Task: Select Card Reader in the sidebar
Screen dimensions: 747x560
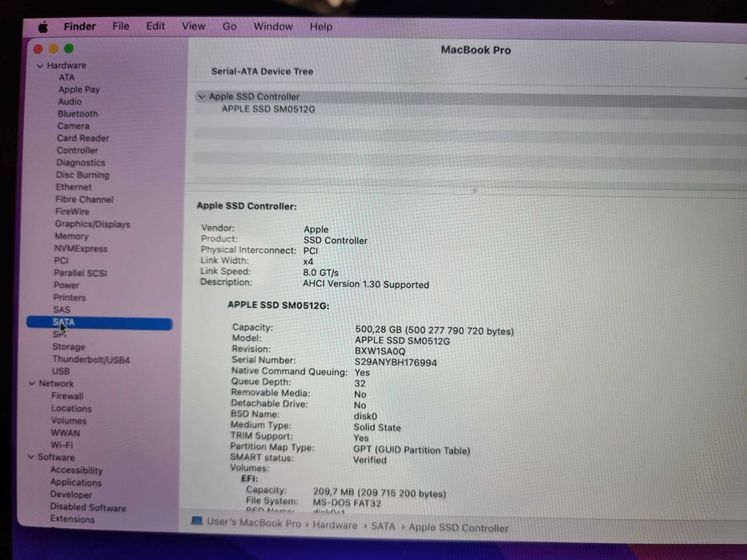Action: coord(83,138)
